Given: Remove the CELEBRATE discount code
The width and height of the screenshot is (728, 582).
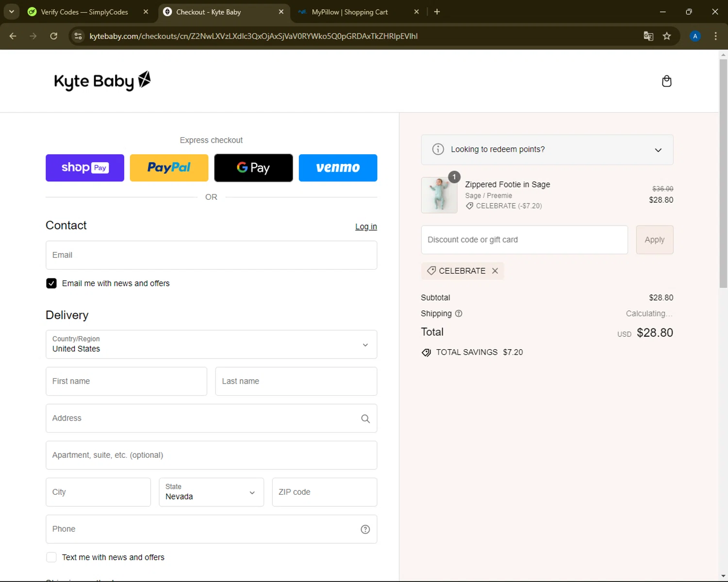Looking at the screenshot, I should click(x=495, y=271).
